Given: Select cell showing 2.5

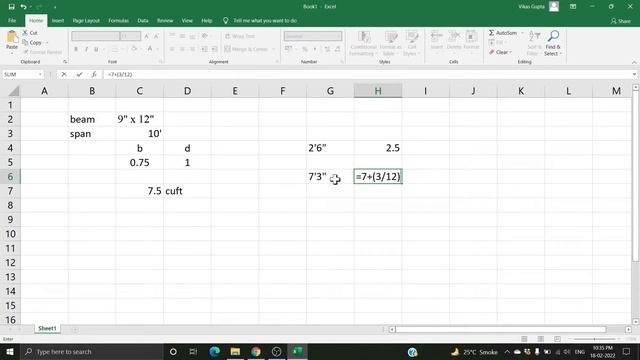Looking at the screenshot, I should click(378, 148).
